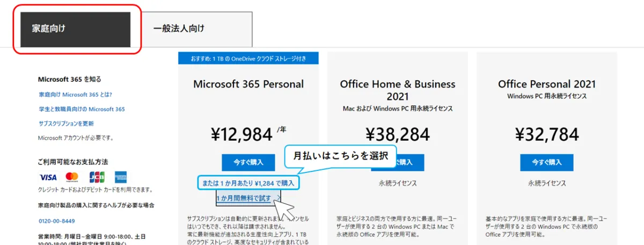Click the American Express logo

[x=120, y=177]
